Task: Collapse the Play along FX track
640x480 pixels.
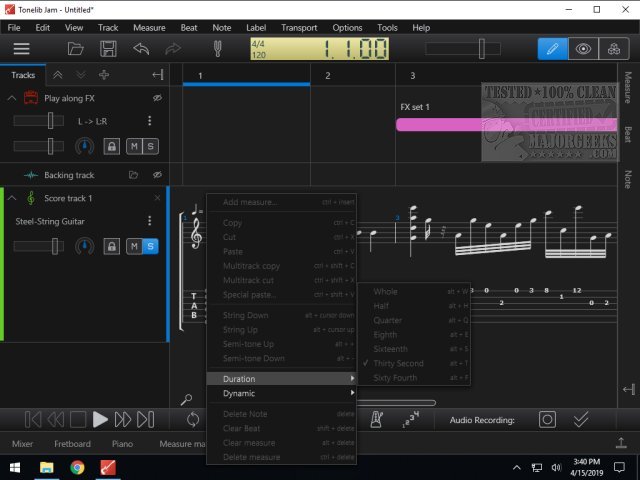Action: click(x=12, y=98)
